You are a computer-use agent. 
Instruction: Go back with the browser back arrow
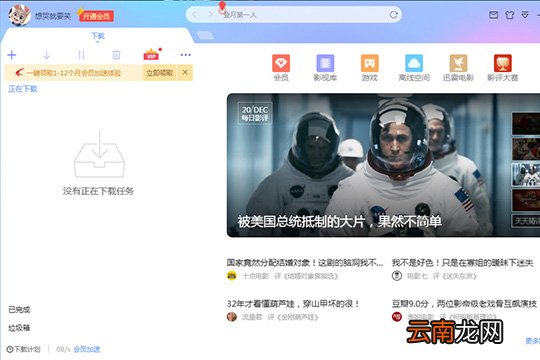[x=195, y=15]
